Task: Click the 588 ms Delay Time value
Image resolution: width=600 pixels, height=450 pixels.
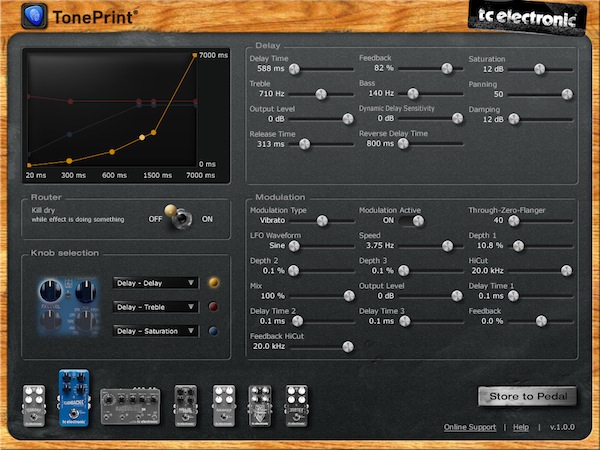Action: (271, 68)
